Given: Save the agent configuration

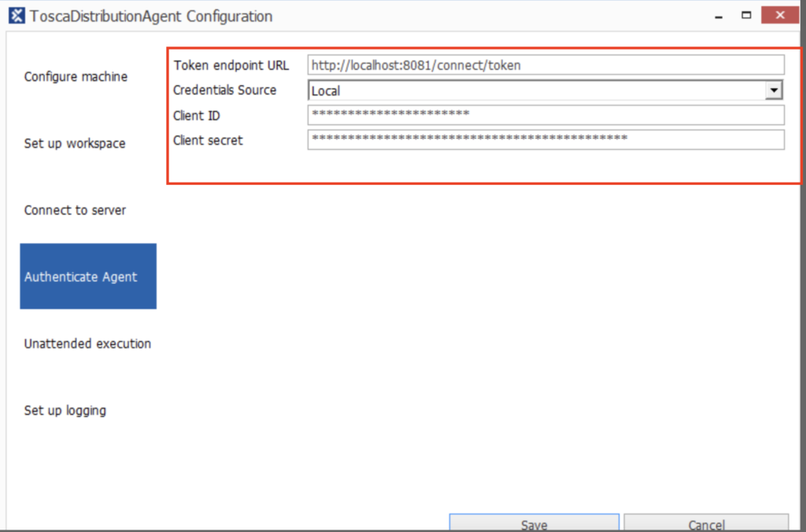Looking at the screenshot, I should [x=534, y=523].
